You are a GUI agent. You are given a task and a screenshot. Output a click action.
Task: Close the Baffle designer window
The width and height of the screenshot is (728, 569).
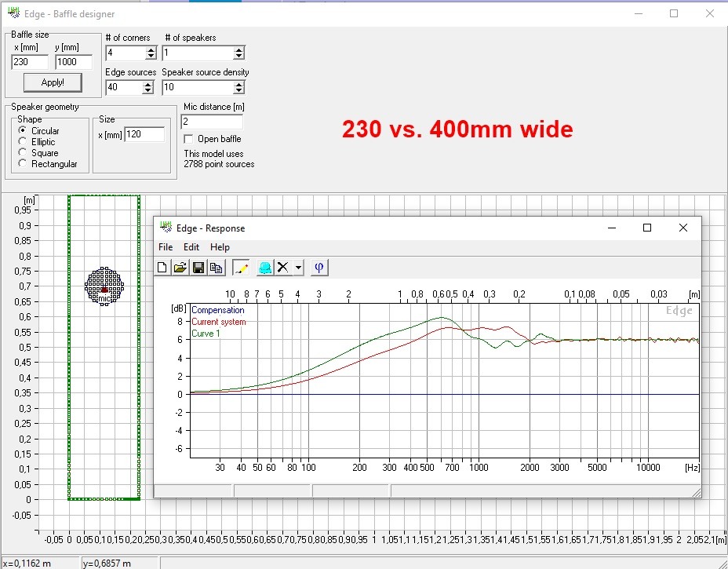coord(710,13)
